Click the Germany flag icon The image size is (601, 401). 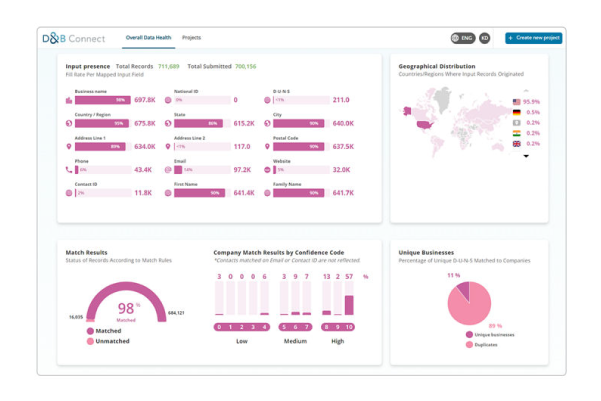point(516,112)
